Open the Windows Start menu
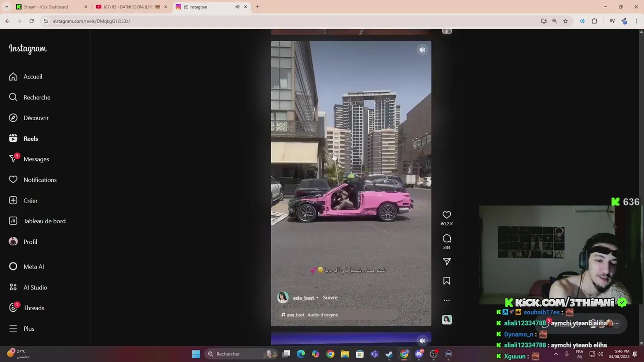This screenshot has height=362, width=644. tap(196, 354)
